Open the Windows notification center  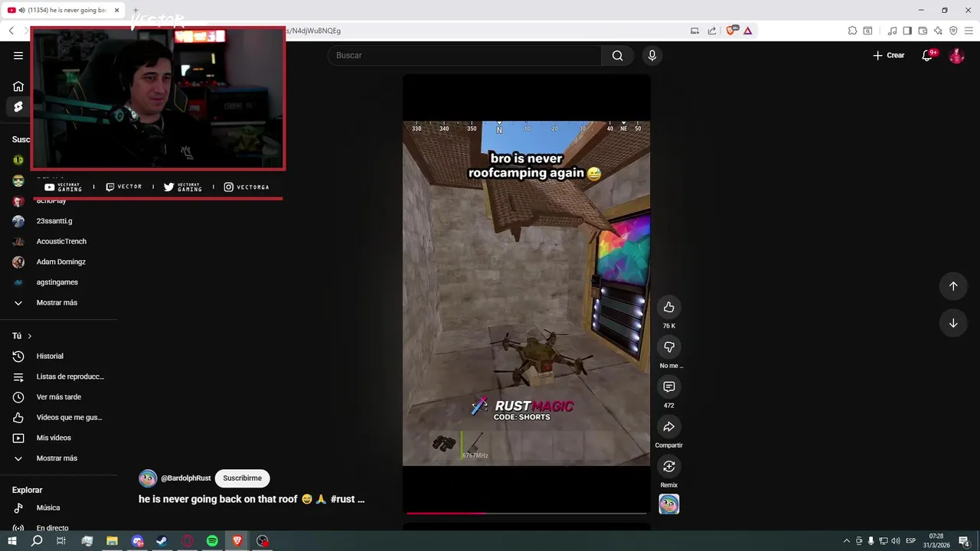tap(964, 541)
